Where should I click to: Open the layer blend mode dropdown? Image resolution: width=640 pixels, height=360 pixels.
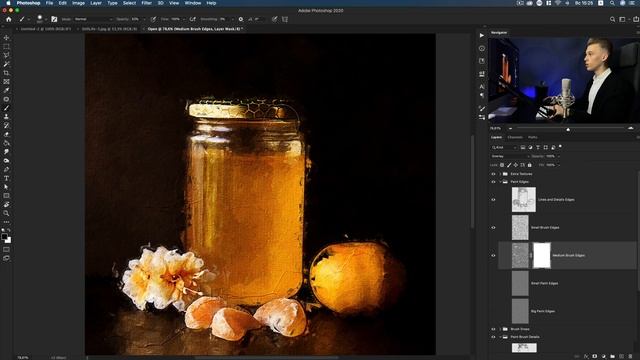[x=510, y=156]
